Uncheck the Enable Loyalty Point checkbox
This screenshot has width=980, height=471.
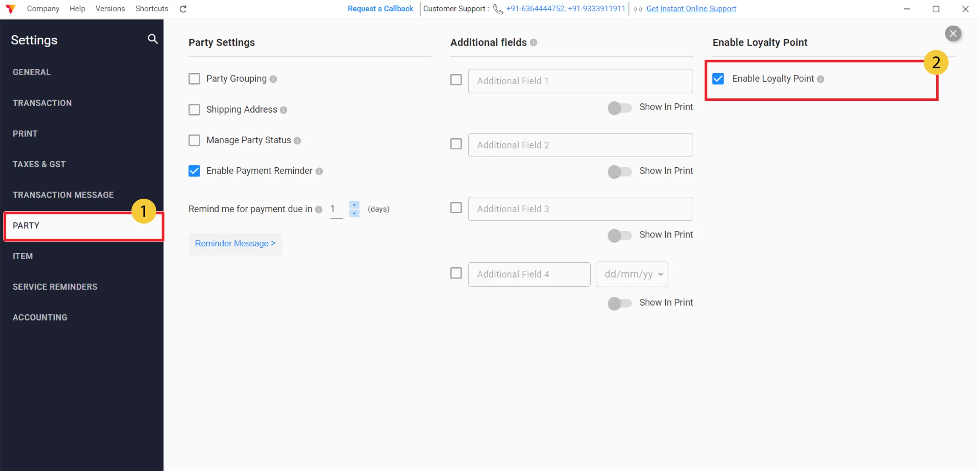(x=718, y=78)
